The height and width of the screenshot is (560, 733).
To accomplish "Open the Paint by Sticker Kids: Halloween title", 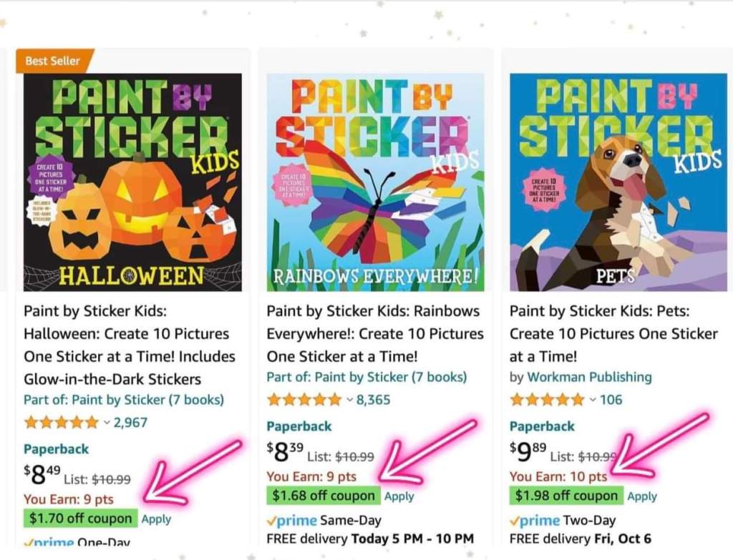I will 130,345.
